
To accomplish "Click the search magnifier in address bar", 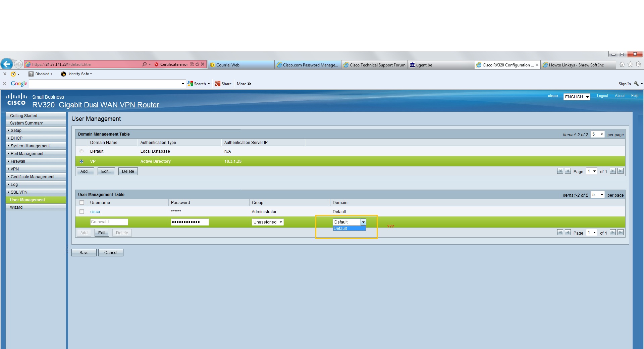I will click(x=144, y=64).
